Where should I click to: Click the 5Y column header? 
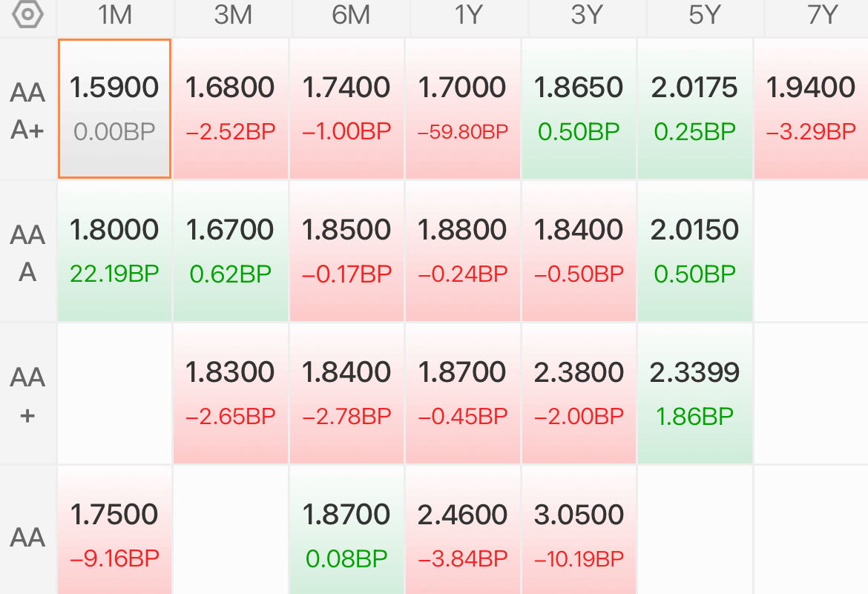point(705,15)
